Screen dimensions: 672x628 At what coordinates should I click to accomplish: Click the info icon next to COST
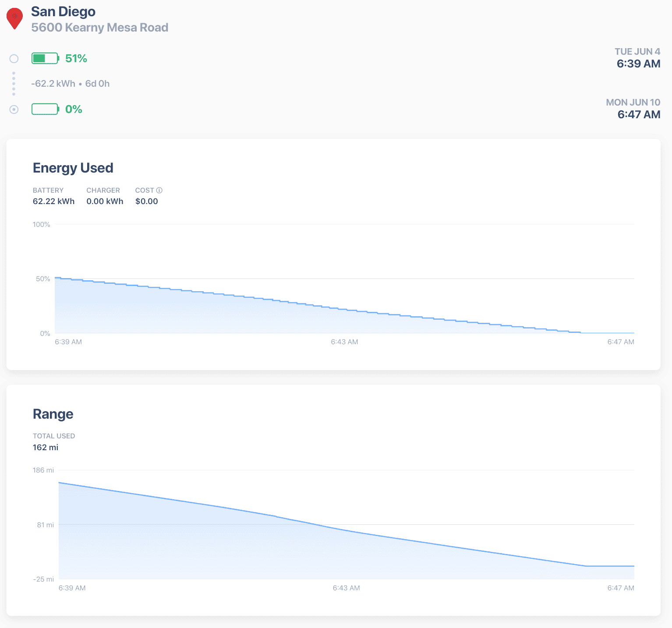click(159, 190)
